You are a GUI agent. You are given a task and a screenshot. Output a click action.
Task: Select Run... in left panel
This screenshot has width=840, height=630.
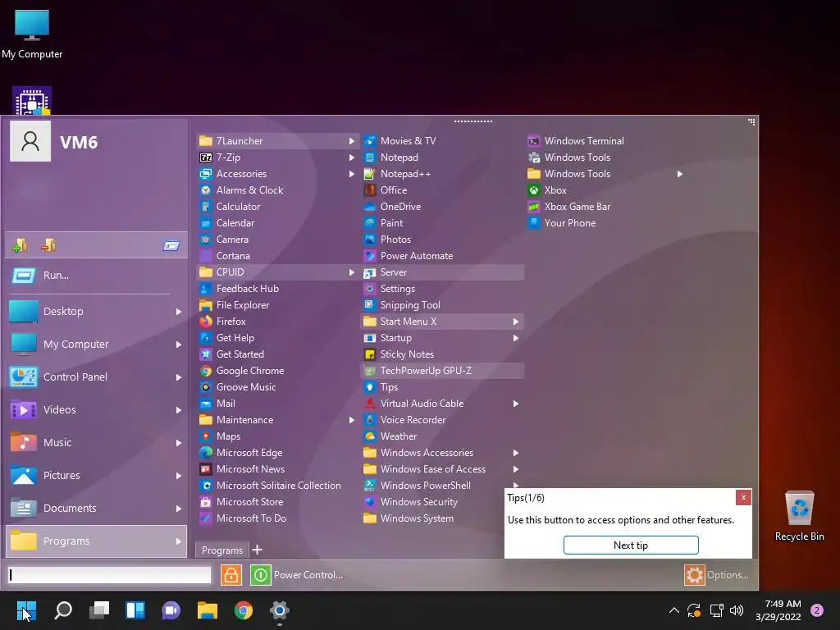pos(97,276)
